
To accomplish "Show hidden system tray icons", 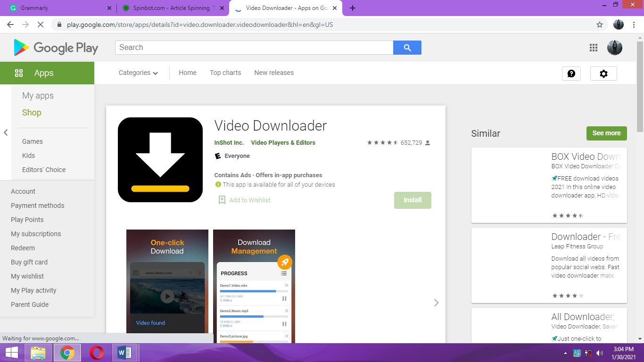I will 566,353.
